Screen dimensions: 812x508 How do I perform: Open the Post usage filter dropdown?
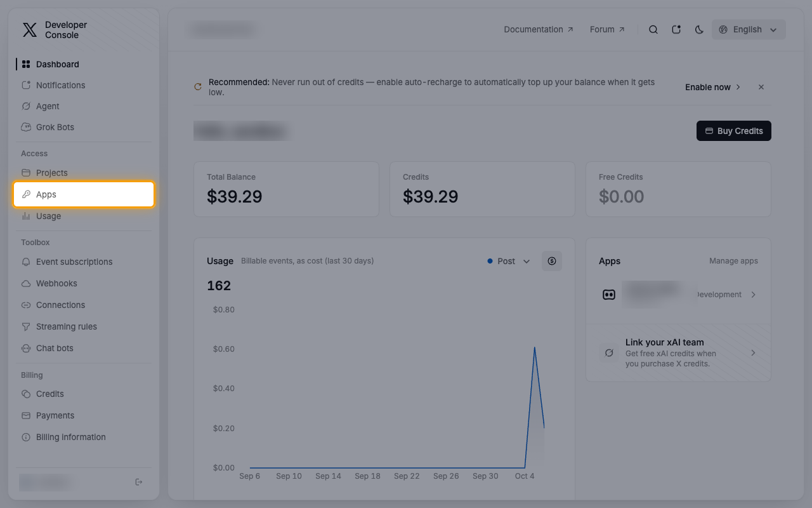[509, 261]
